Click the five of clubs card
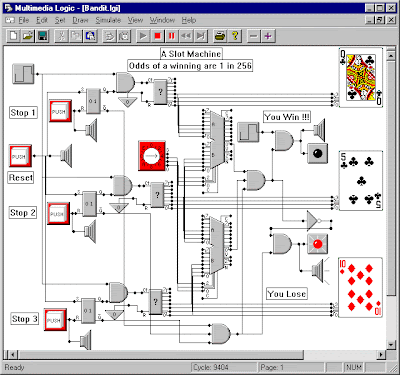 coord(361,180)
